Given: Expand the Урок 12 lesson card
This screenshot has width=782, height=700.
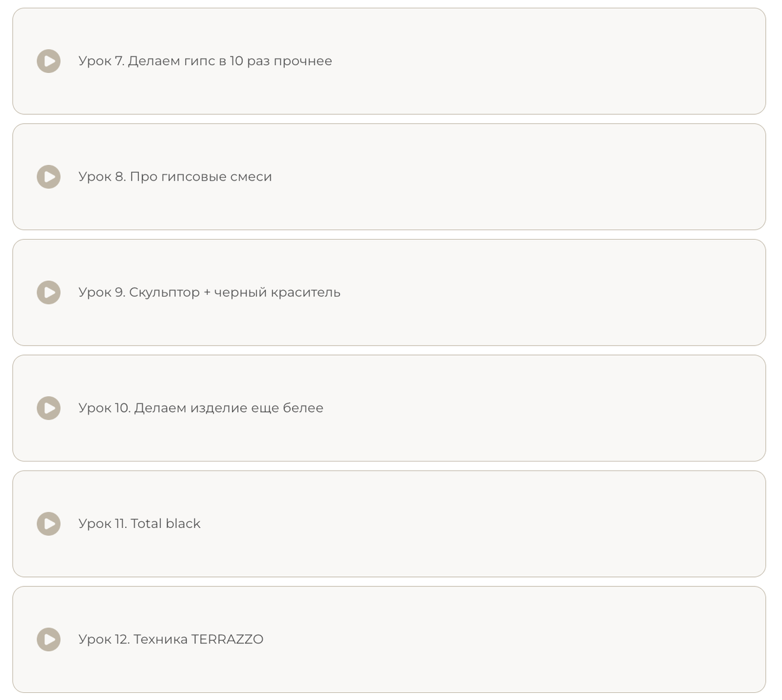Looking at the screenshot, I should tap(521, 639).
